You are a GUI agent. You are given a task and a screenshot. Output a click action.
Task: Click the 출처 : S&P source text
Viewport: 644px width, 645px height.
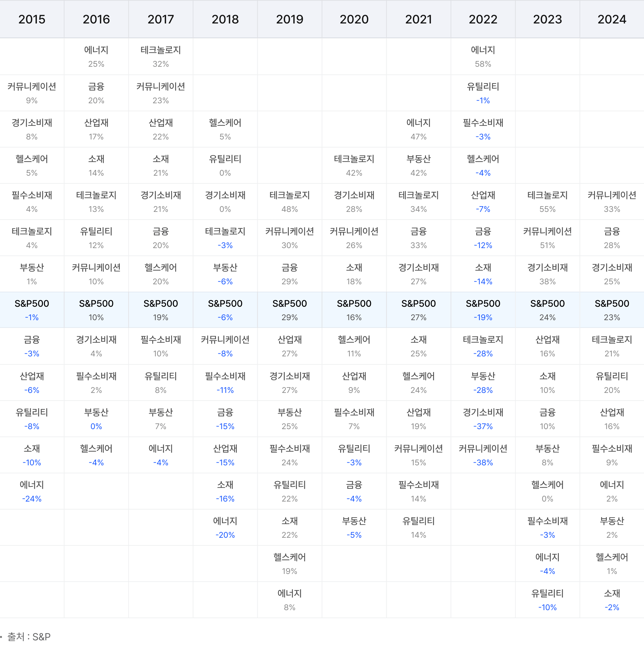coord(29,636)
